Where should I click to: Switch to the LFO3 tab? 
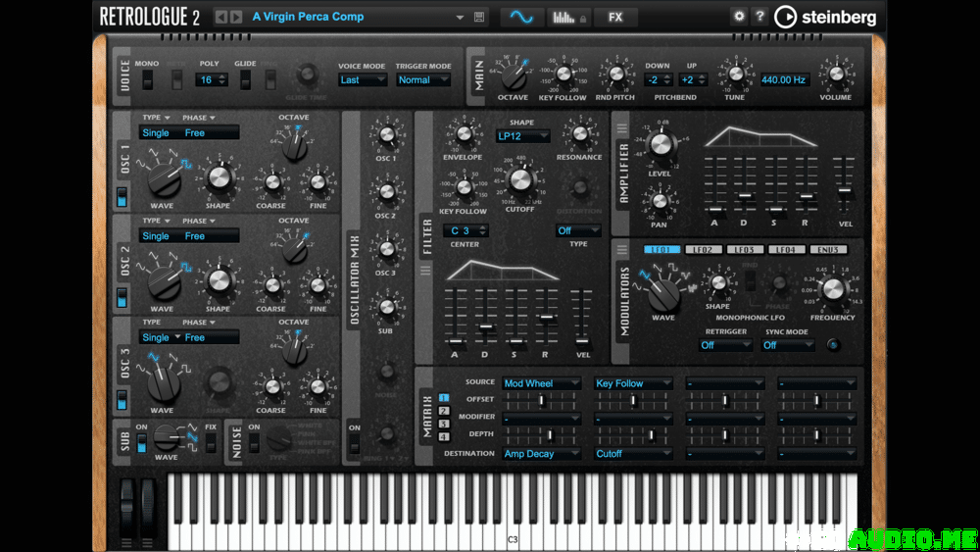[745, 249]
